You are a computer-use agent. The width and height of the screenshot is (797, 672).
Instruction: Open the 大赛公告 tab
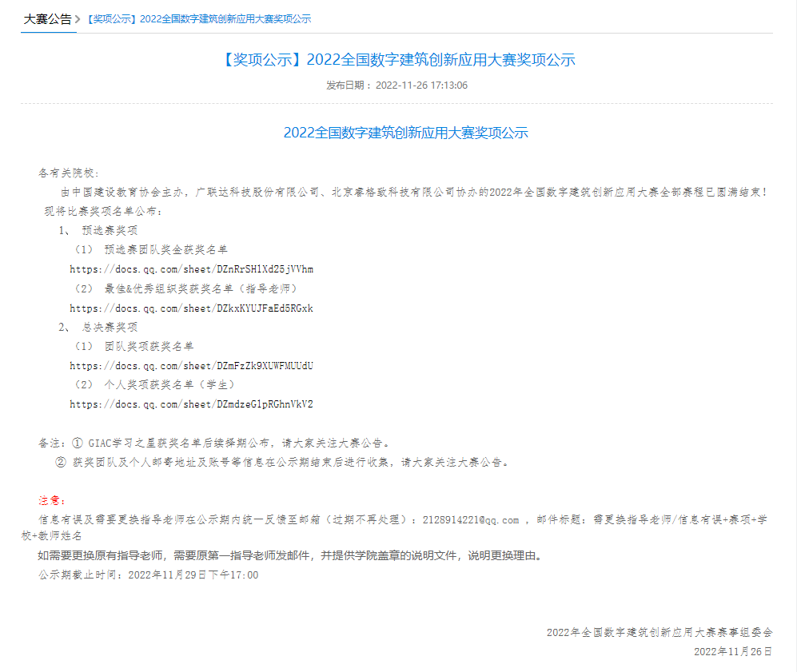(47, 19)
